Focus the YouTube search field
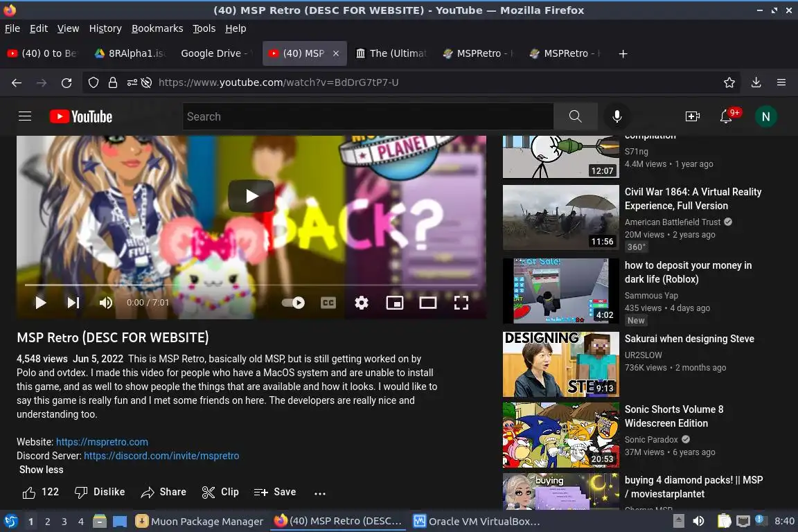Viewport: 798px width, 532px height. point(368,116)
